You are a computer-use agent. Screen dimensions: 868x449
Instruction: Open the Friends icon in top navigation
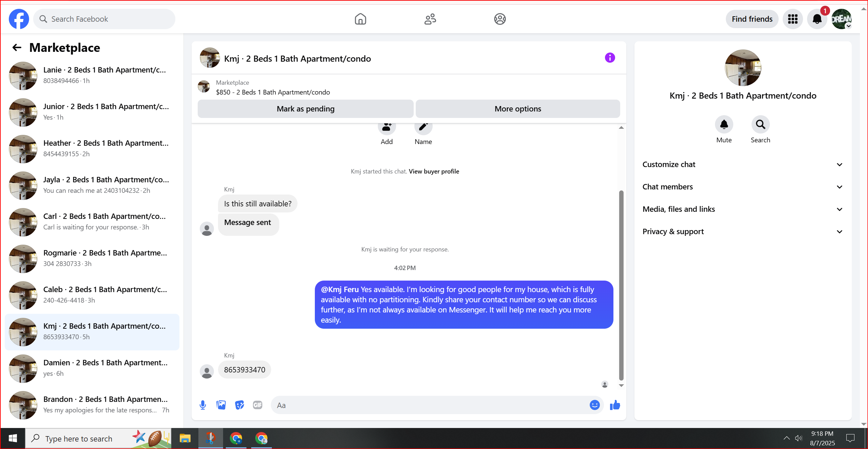point(430,19)
